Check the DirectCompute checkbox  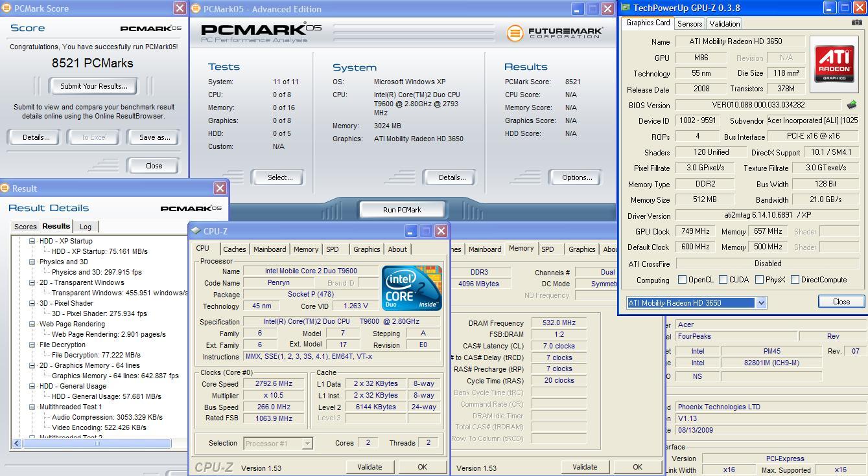[795, 280]
